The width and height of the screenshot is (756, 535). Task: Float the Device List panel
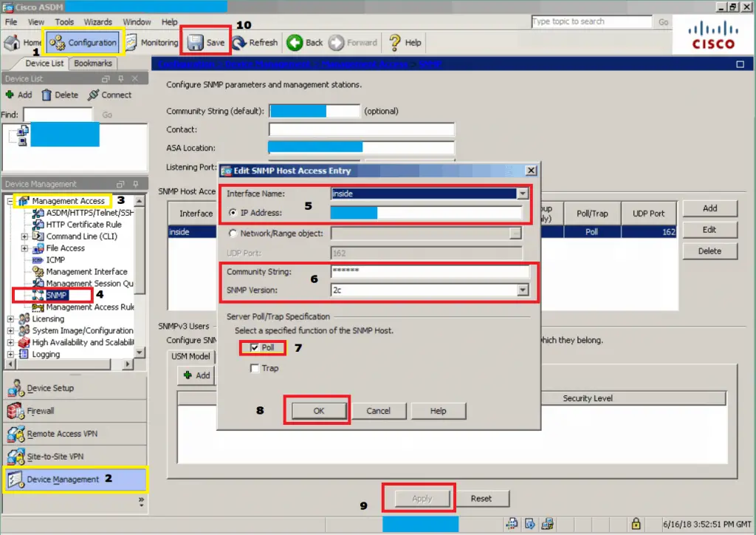(106, 78)
